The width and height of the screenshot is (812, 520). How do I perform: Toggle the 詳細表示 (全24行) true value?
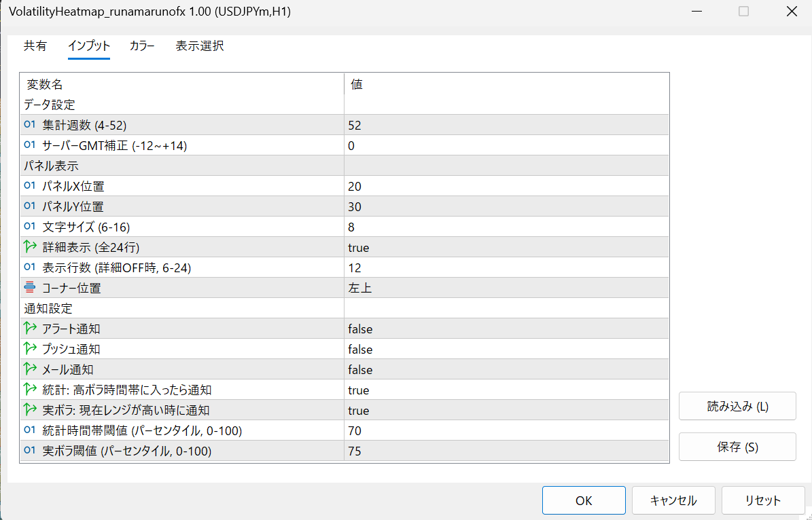506,247
